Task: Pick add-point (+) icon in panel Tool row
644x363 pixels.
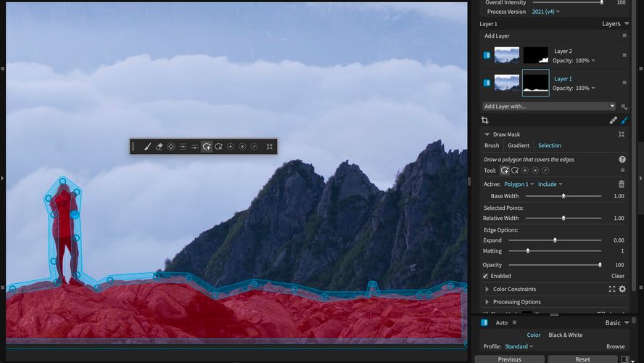Action: [x=525, y=170]
